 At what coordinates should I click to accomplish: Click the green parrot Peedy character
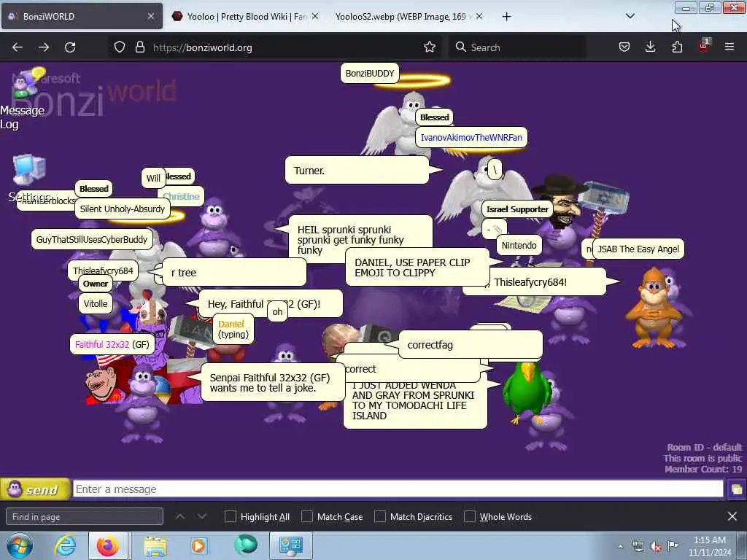click(528, 392)
